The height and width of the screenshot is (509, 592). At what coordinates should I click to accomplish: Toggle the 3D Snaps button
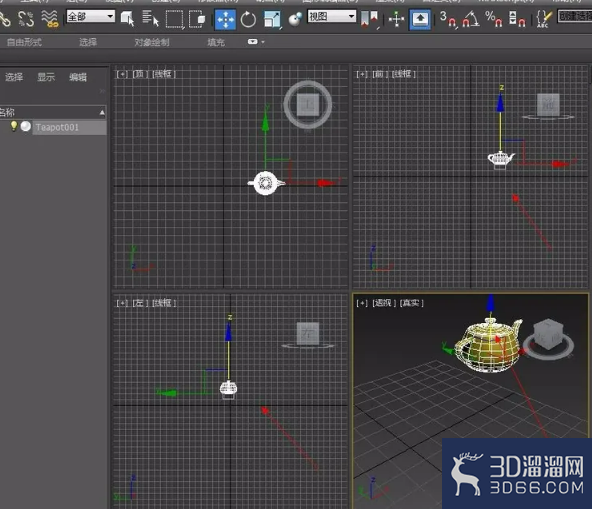[x=448, y=19]
